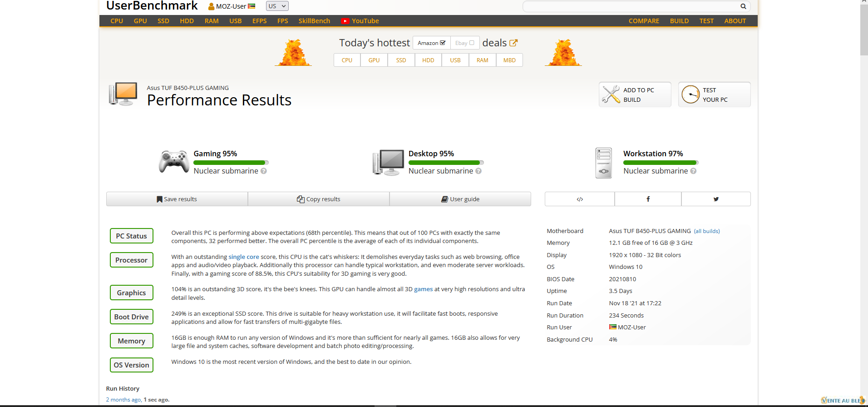The image size is (868, 407).
Task: Open TEST in navbar
Action: (706, 21)
